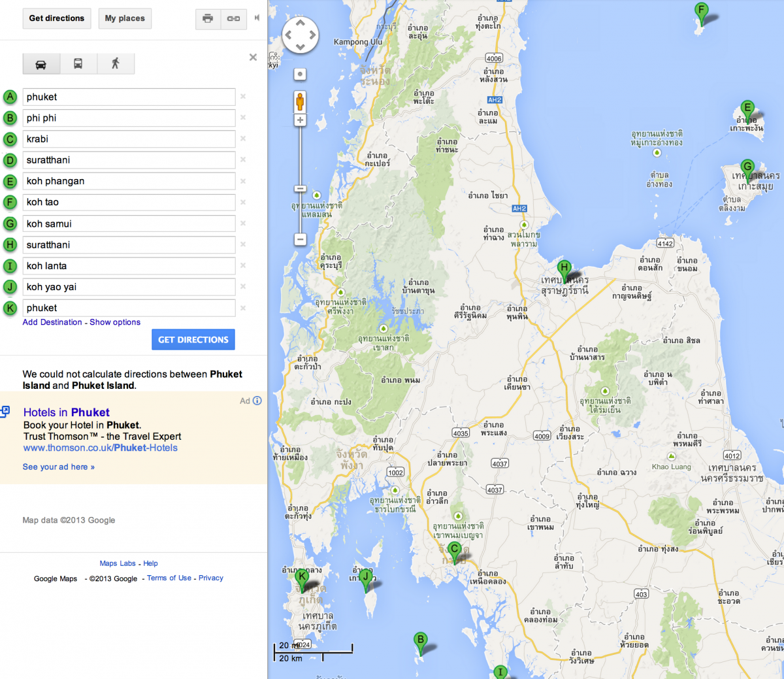Zoom out with minus button
Image resolution: width=784 pixels, height=679 pixels.
pos(300,239)
